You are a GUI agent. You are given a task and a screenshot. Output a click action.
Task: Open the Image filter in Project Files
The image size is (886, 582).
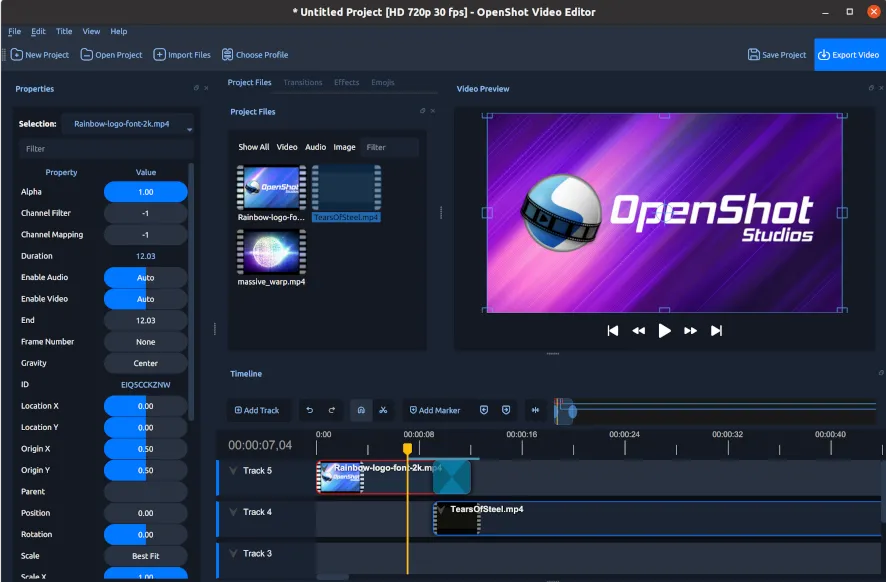[x=344, y=147]
